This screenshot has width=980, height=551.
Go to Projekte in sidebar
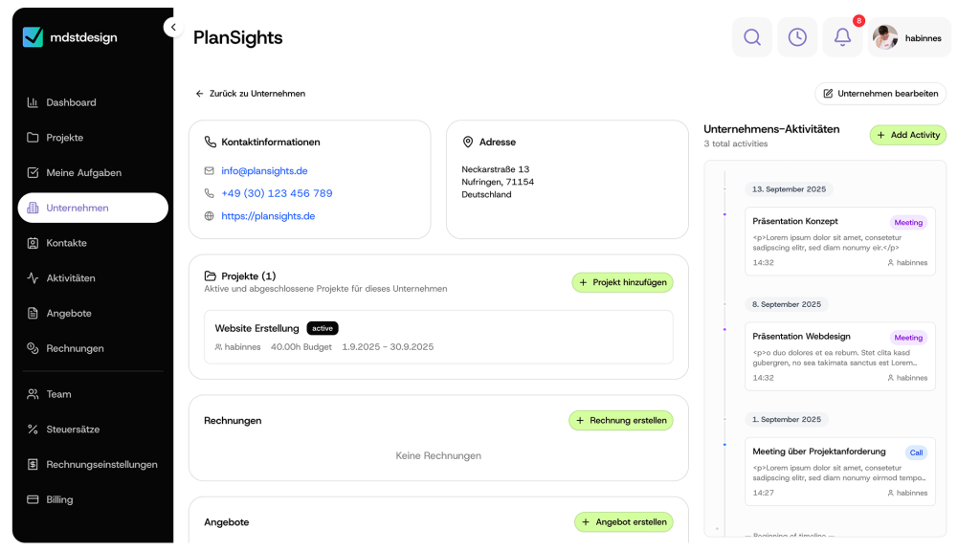tap(64, 138)
